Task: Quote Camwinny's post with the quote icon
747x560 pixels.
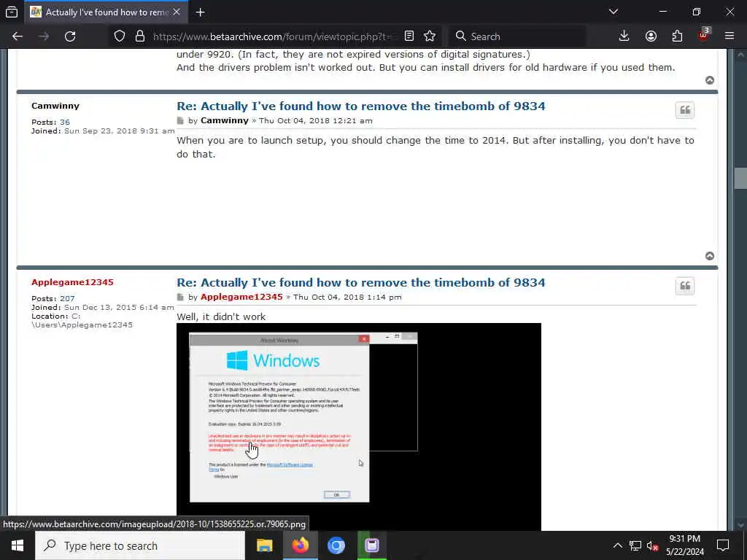Action: [685, 110]
